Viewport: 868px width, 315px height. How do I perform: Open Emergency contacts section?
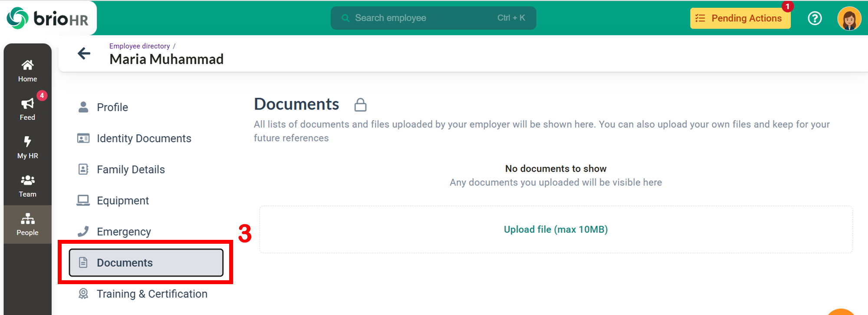pos(124,232)
